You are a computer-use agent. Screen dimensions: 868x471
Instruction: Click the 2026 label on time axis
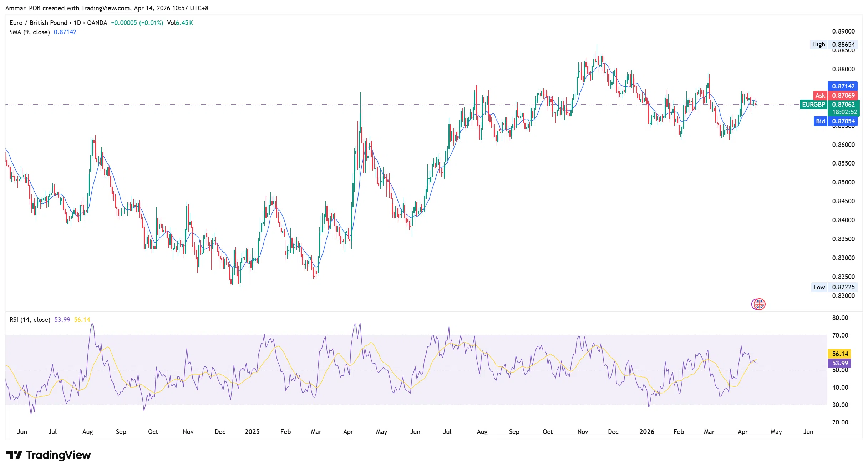pos(646,431)
